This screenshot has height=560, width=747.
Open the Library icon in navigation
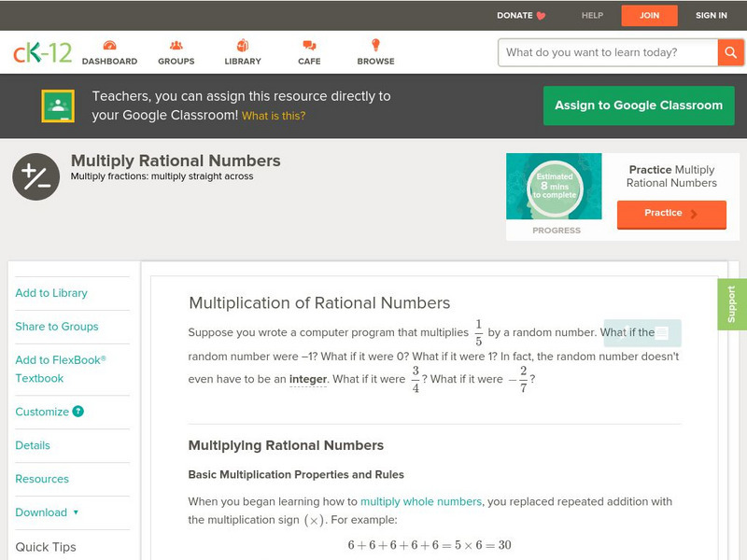pos(243,46)
